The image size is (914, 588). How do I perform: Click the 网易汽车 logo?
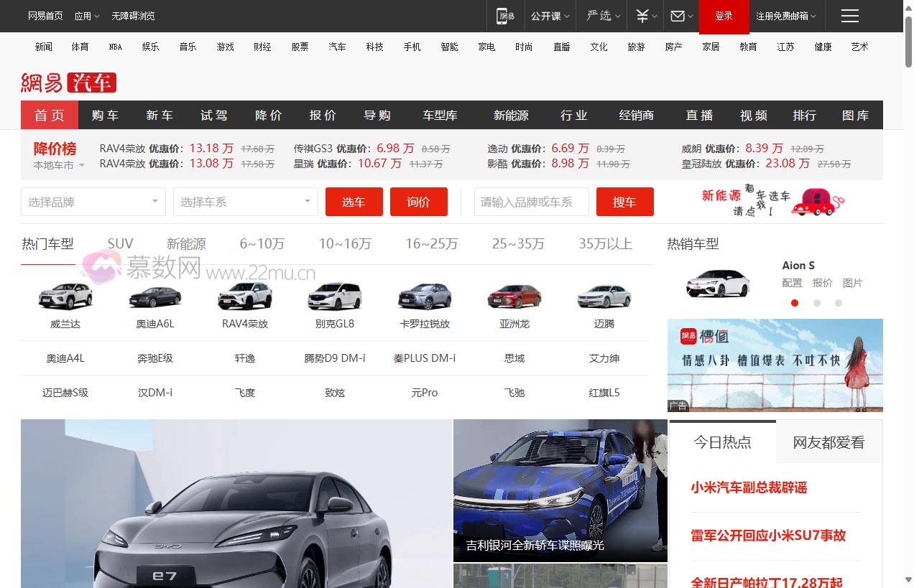pyautogui.click(x=67, y=82)
